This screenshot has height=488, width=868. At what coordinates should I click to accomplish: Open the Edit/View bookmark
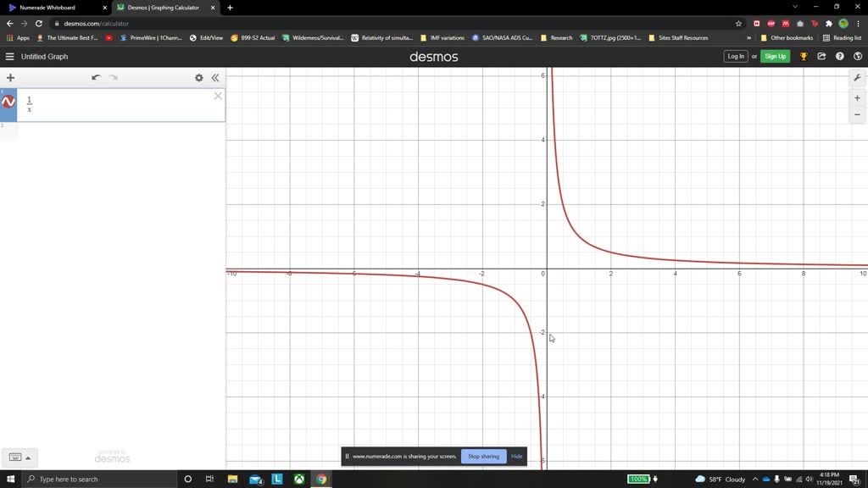click(209, 37)
